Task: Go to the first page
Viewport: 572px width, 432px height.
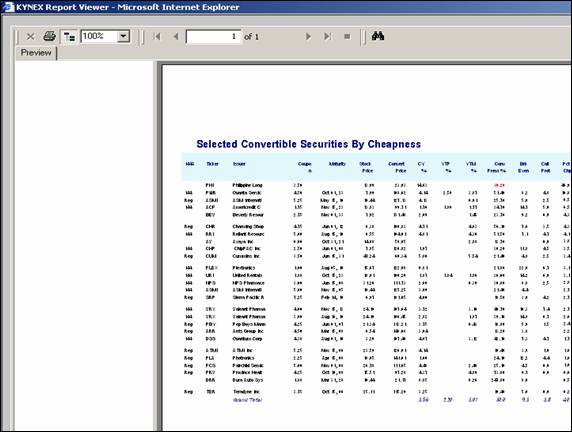Action: pyautogui.click(x=157, y=36)
